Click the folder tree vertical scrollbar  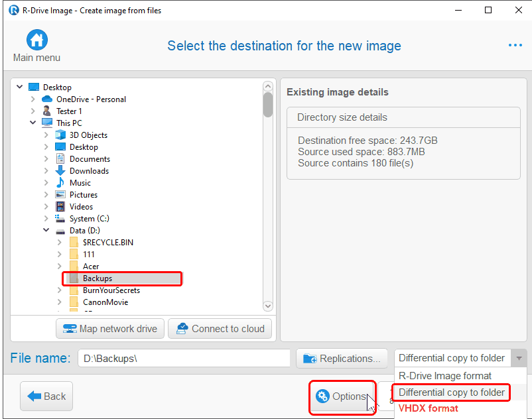click(268, 199)
